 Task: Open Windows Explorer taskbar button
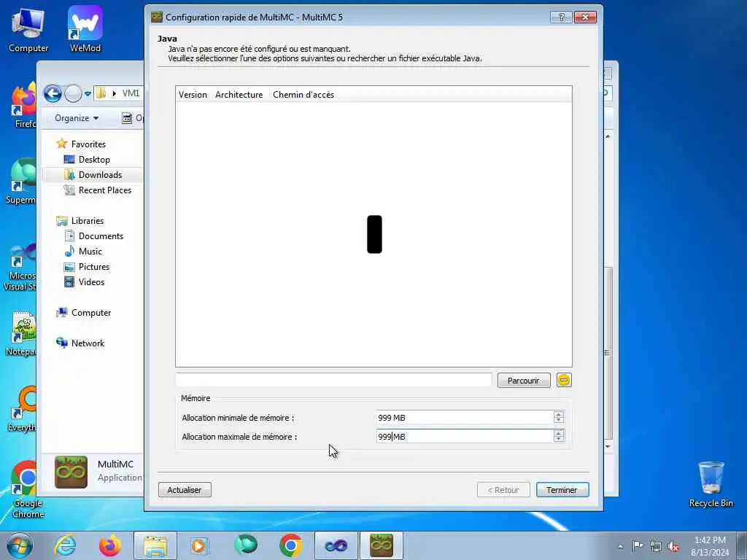click(x=155, y=545)
